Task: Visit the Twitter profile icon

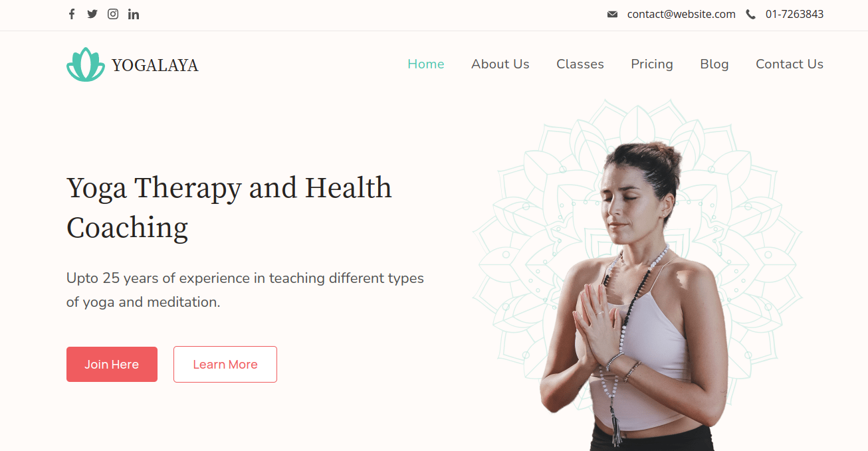Action: pos(92,14)
